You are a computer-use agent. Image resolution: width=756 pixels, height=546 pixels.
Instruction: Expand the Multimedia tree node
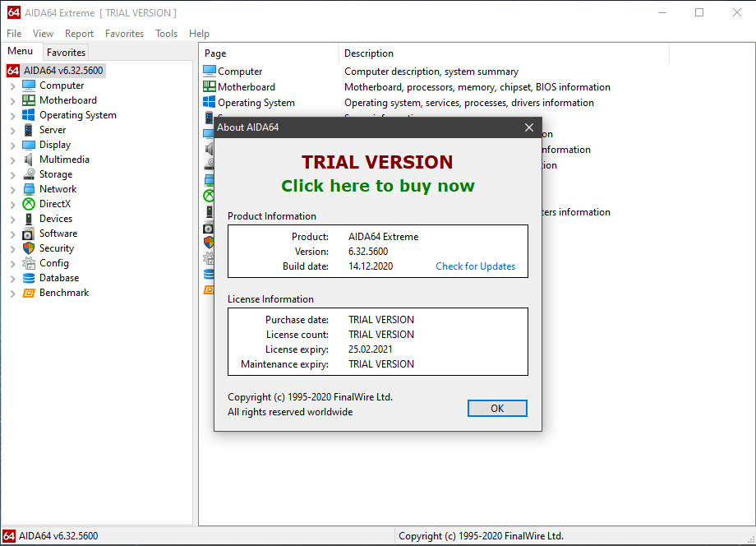pos(13,160)
